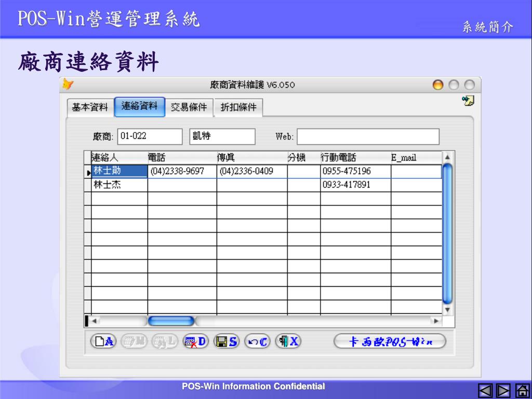
Task: Open the 折扣條件 tab
Action: pyautogui.click(x=238, y=107)
